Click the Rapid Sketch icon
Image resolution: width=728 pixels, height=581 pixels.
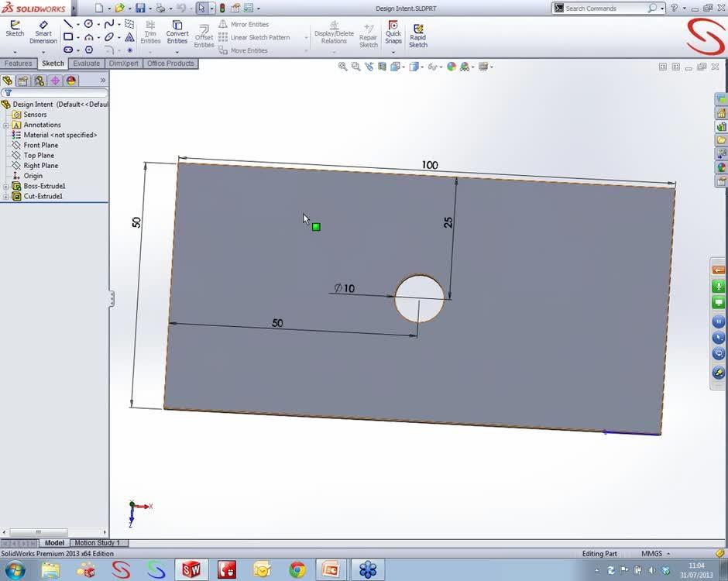coord(418,33)
